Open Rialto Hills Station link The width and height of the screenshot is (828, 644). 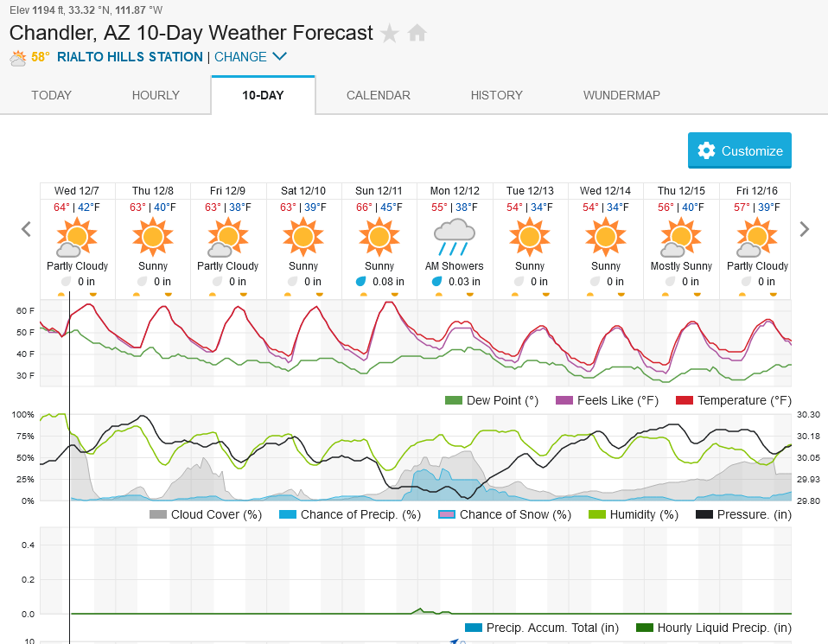130,57
